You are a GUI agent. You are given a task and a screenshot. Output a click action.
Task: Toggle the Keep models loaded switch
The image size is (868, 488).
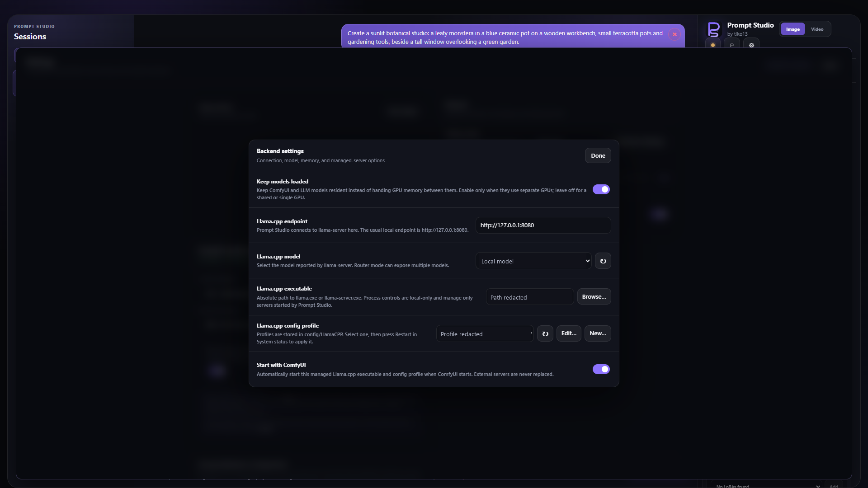pyautogui.click(x=601, y=189)
